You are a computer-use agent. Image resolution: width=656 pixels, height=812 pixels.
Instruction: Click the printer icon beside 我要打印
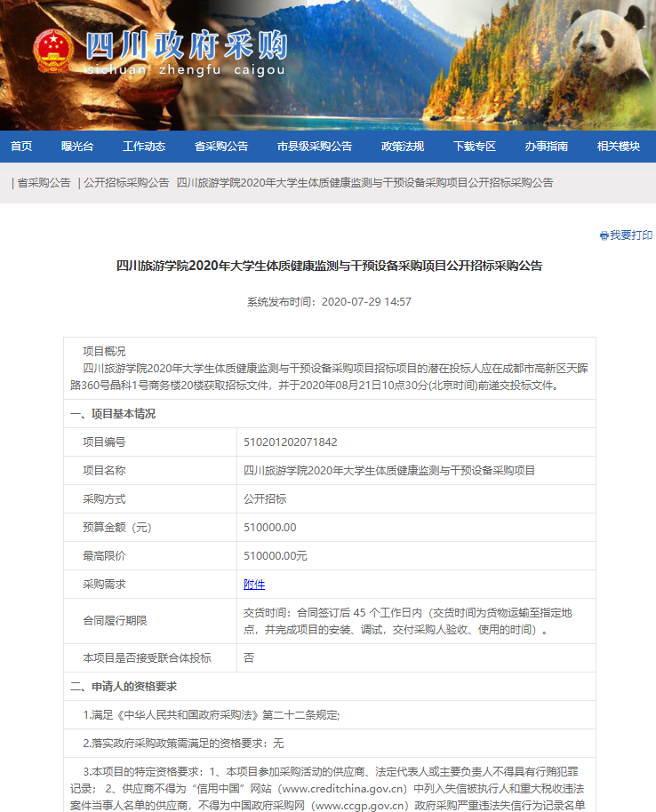point(604,235)
